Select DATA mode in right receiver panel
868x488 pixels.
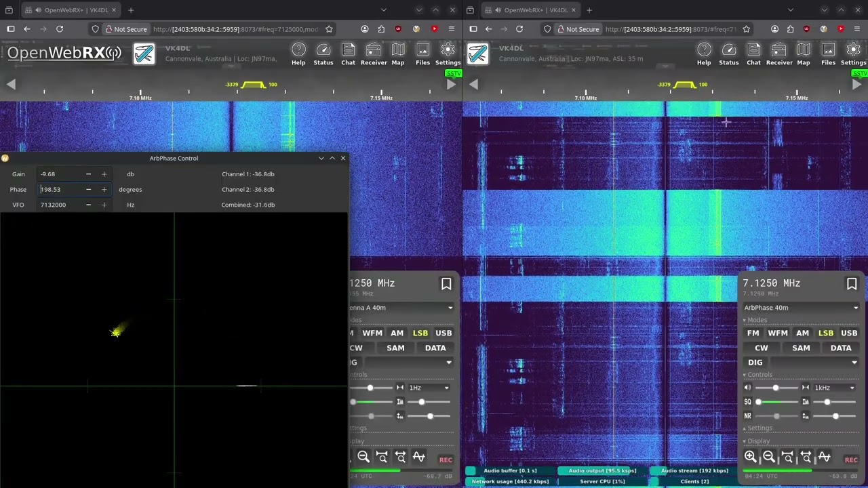841,348
